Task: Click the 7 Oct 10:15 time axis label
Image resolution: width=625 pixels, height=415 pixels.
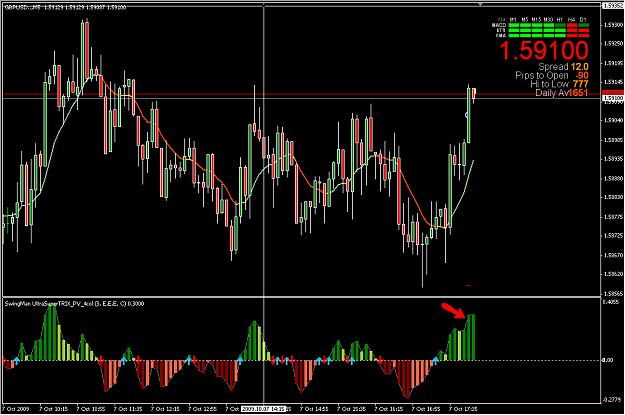Action: (x=53, y=409)
